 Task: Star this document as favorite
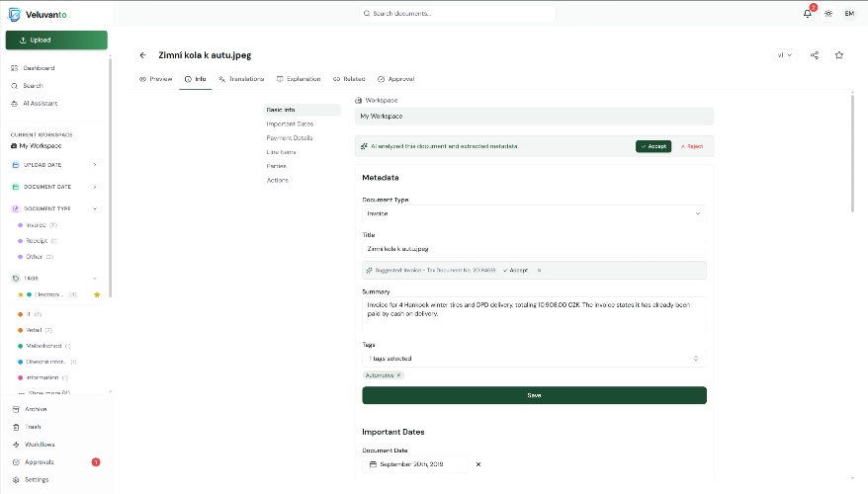point(839,55)
